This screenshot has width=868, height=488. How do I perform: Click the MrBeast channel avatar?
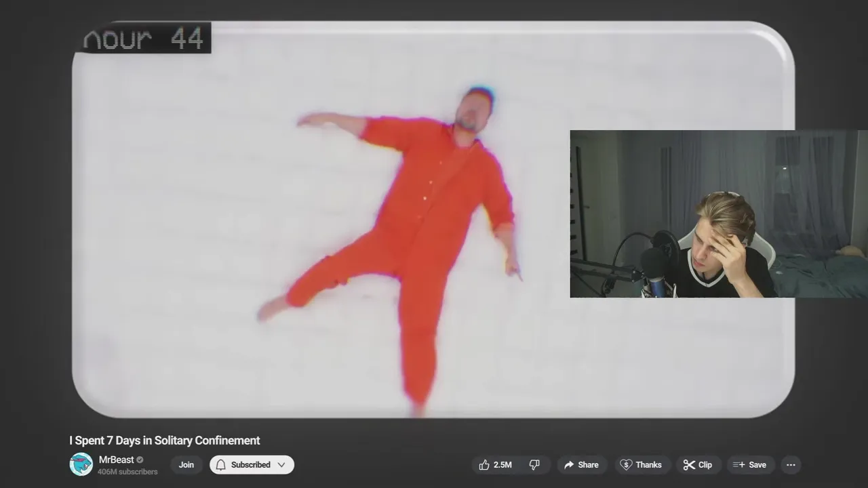tap(81, 464)
